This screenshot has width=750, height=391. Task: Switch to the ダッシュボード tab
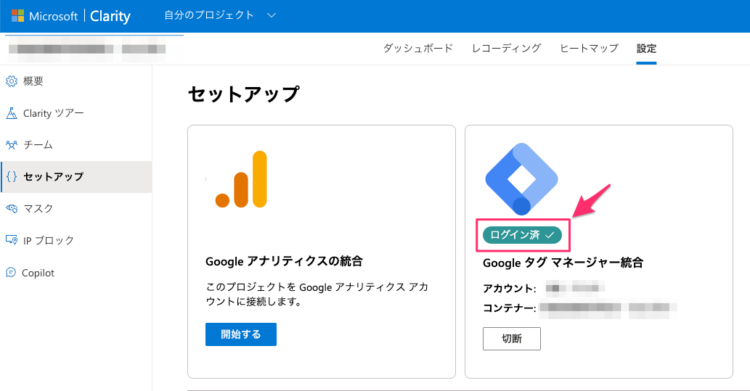click(x=418, y=48)
